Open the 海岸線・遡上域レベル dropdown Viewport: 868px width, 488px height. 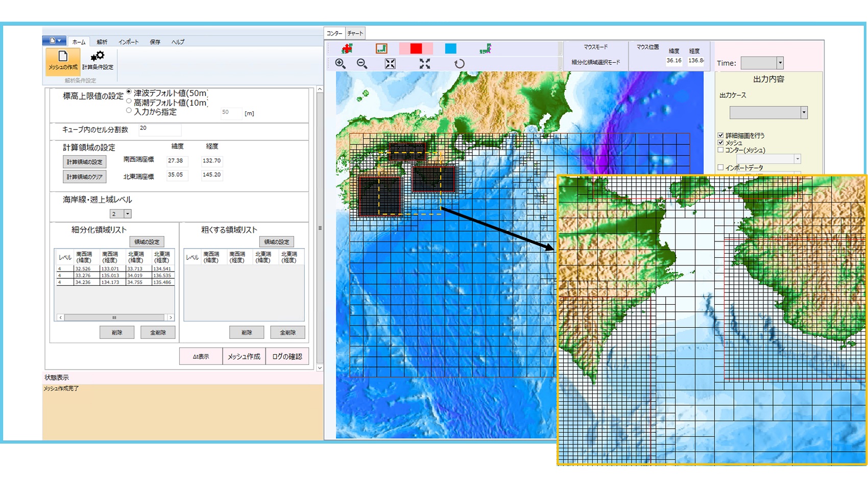tap(127, 214)
